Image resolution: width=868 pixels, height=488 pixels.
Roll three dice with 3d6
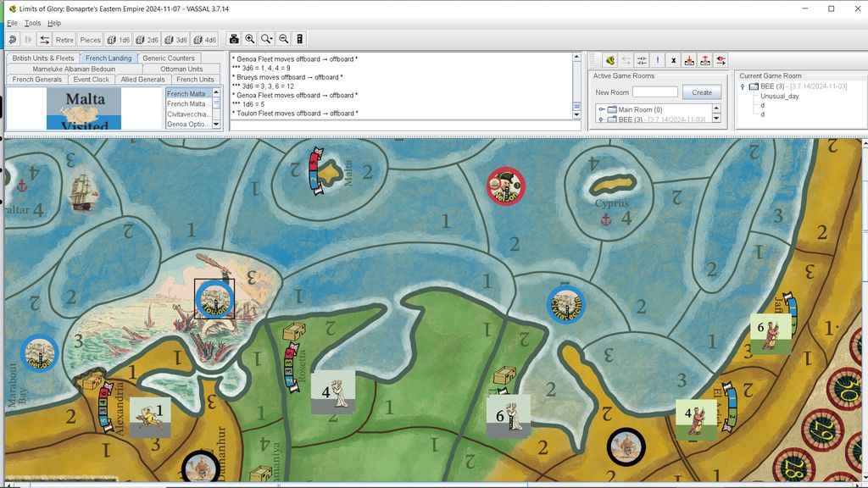[176, 39]
